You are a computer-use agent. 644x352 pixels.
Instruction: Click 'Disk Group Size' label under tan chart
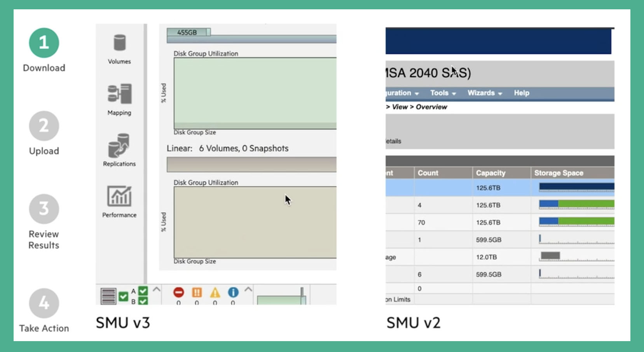tap(194, 261)
